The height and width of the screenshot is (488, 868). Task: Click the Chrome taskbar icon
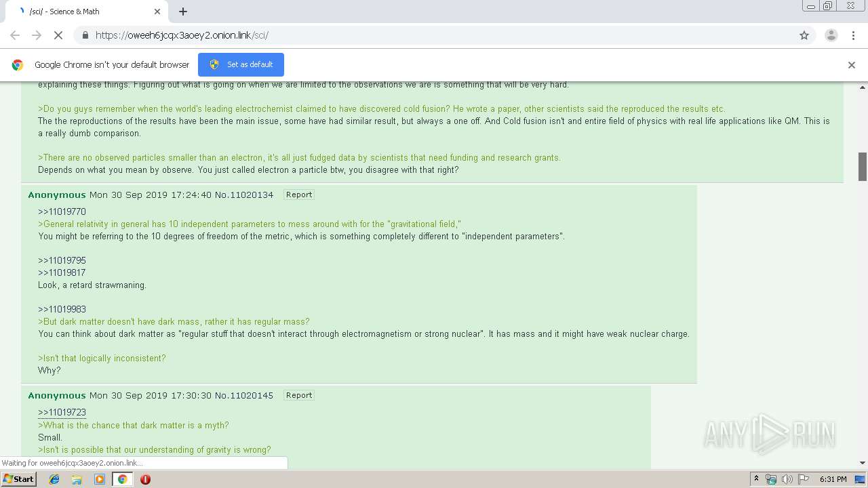pos(122,479)
